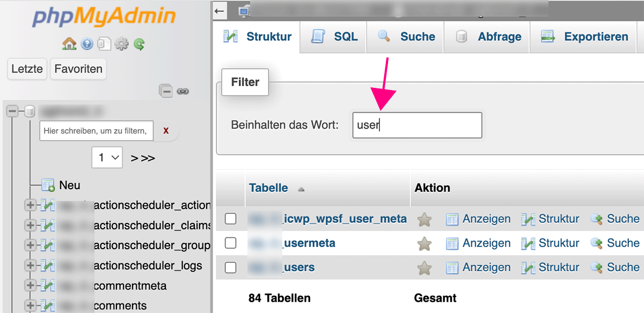The width and height of the screenshot is (644, 313).
Task: Click the green reload navigation icon
Action: pyautogui.click(x=140, y=44)
